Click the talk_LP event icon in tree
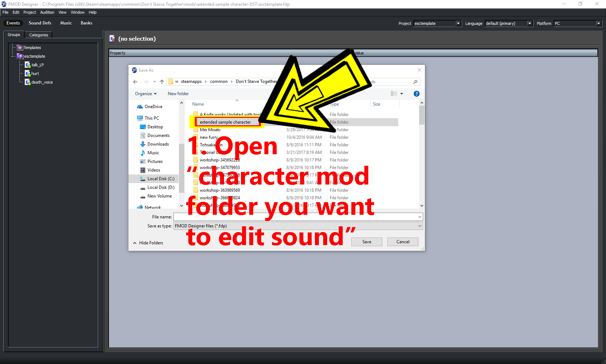Image resolution: width=606 pixels, height=364 pixels. pyautogui.click(x=27, y=65)
